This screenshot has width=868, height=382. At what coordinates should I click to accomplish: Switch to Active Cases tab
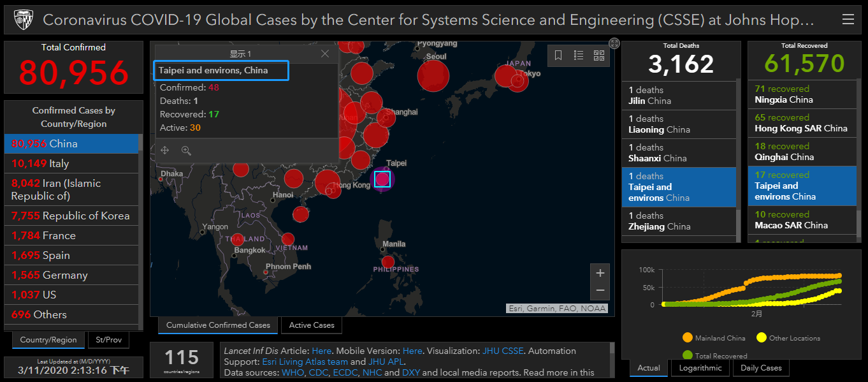(312, 325)
